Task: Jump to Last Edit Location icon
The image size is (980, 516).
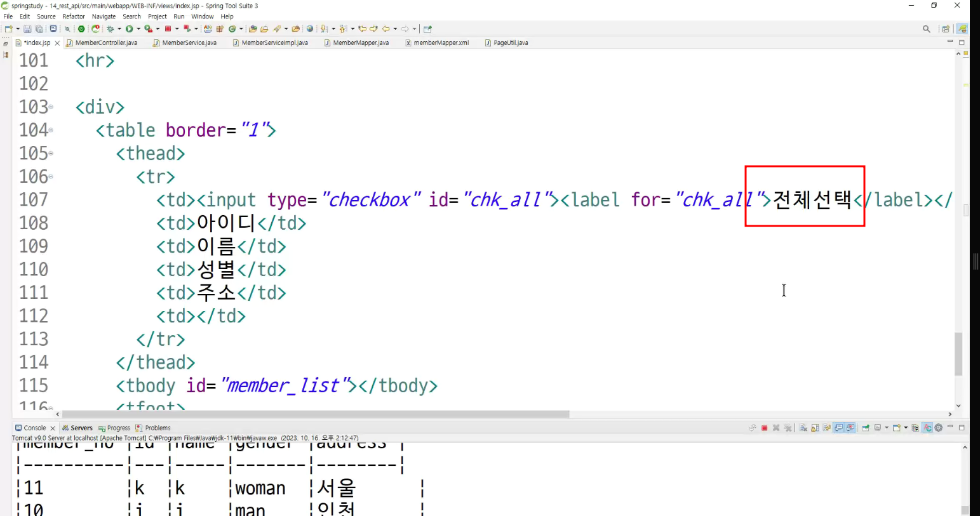Action: 362,29
